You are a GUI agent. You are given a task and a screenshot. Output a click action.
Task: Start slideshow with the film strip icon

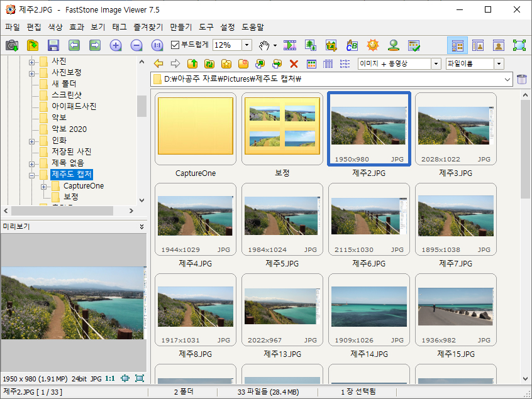[290, 45]
